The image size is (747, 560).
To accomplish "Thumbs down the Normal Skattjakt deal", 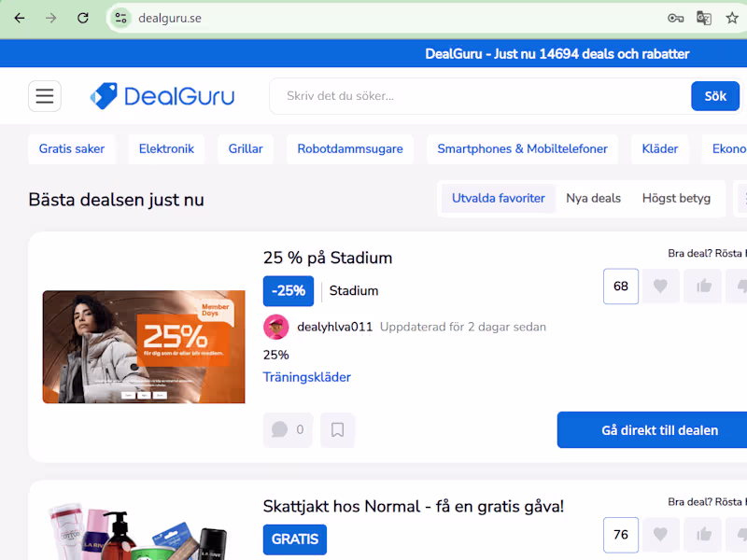I will (737, 535).
